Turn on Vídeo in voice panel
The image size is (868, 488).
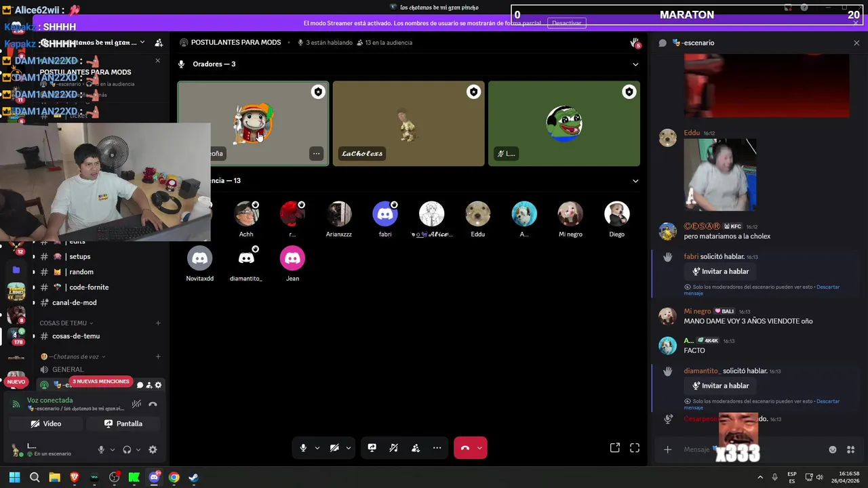pos(46,424)
